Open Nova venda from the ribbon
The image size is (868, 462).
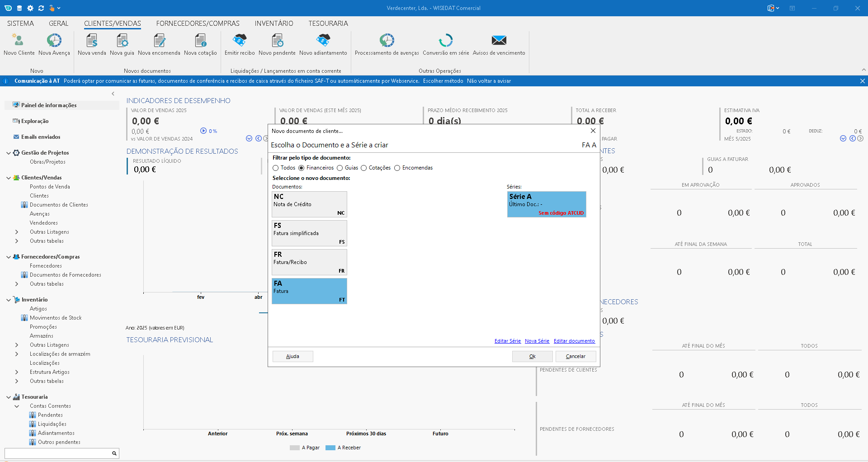pos(92,41)
